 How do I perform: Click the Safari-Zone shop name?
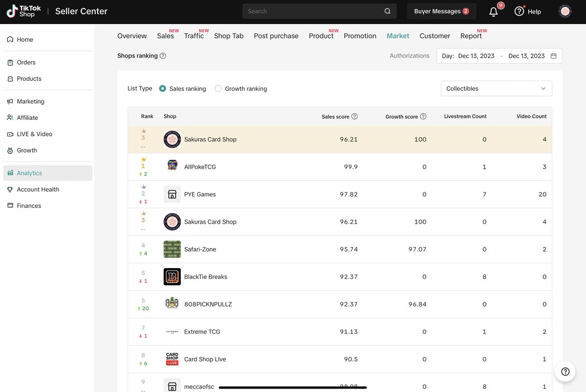(x=200, y=249)
